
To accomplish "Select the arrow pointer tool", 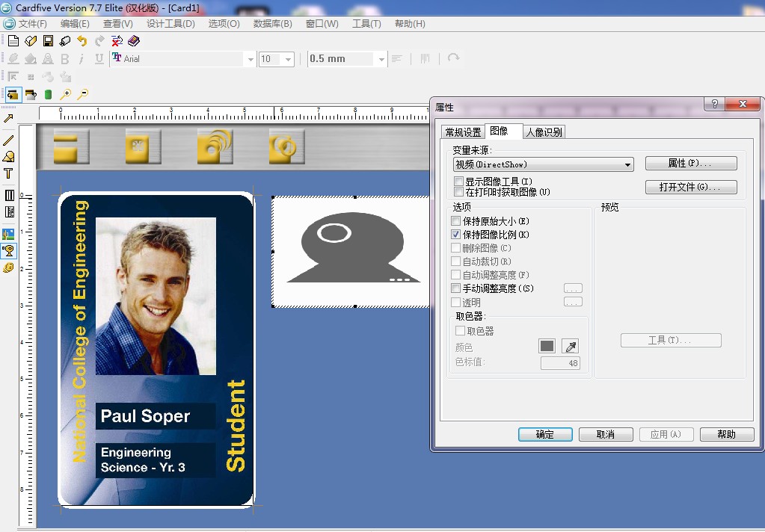I will 8,119.
